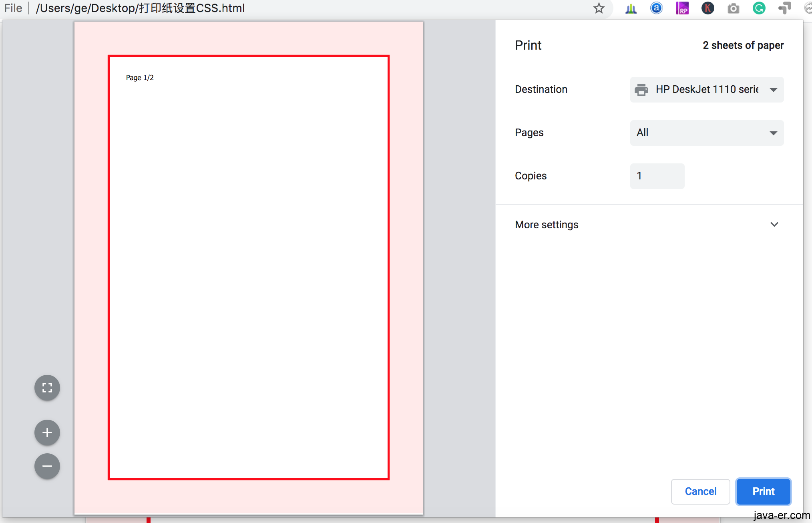The image size is (812, 523).
Task: Zoom in on the print preview
Action: click(x=47, y=432)
